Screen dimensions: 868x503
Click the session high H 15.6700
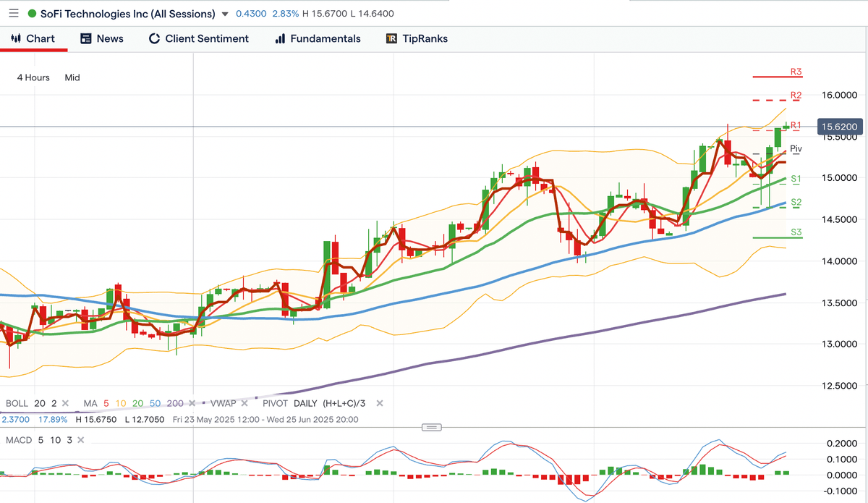323,14
